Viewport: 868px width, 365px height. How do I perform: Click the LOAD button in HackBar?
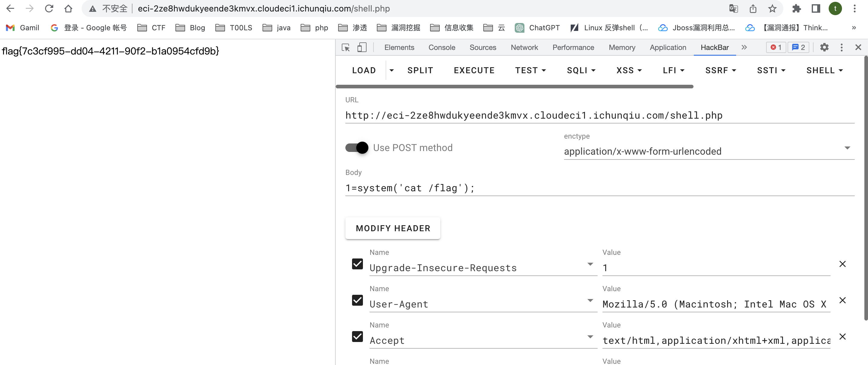[364, 71]
